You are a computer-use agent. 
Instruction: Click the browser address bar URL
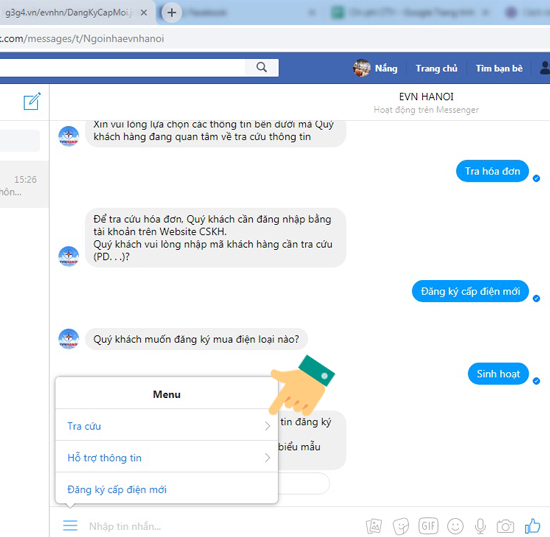[x=82, y=38]
